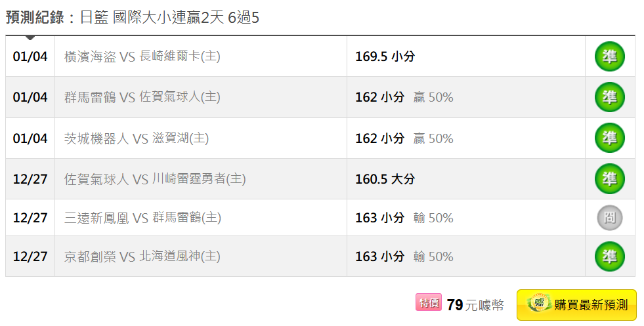Open 京都創榮 VS 北海道風神 matchup link

coord(142,256)
